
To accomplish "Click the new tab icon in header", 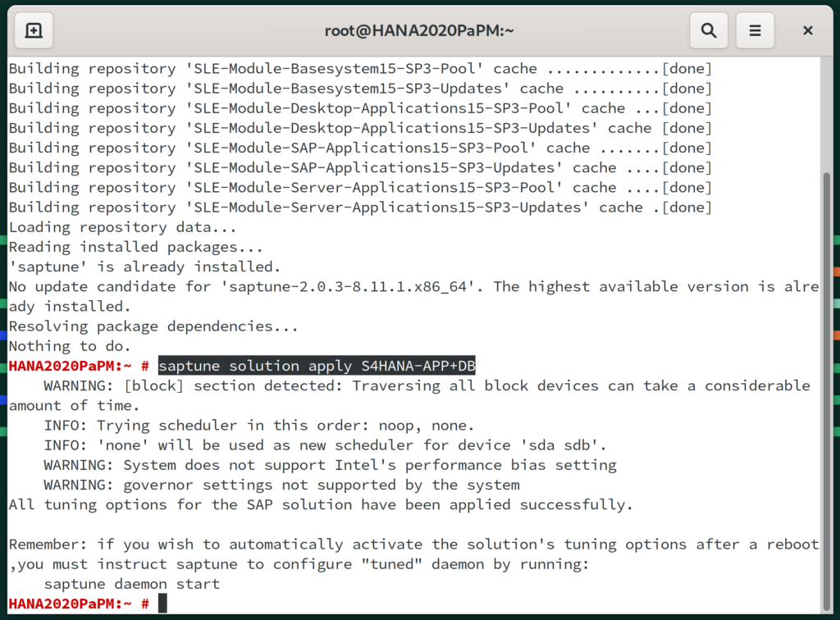I will [x=34, y=30].
